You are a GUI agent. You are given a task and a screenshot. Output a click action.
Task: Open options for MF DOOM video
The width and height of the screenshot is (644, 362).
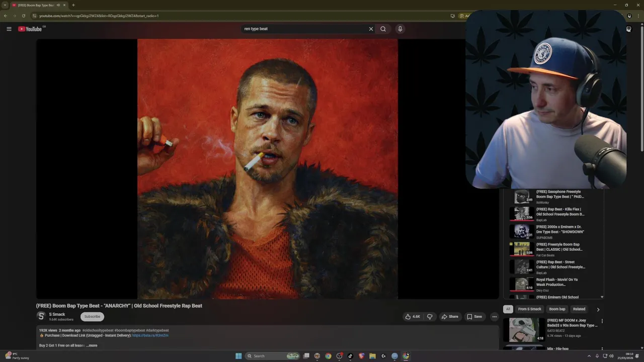[602, 321]
